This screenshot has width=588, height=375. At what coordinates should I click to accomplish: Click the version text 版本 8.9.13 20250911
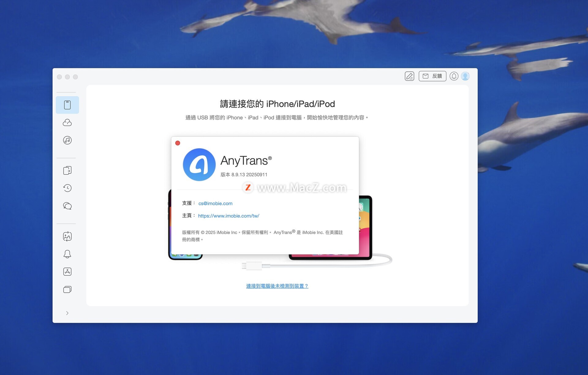coord(244,175)
